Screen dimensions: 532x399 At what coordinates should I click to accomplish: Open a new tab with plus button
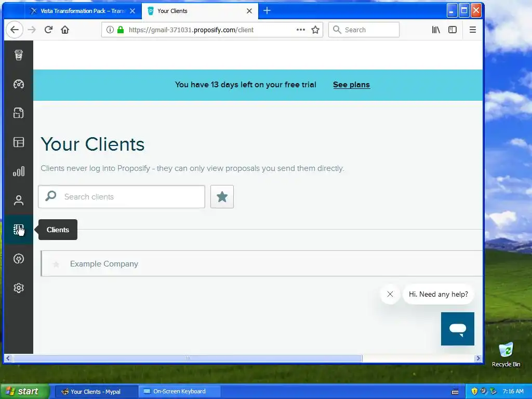[x=267, y=11]
